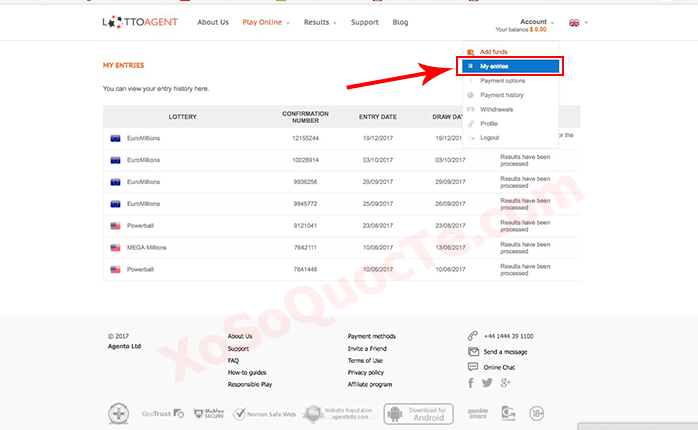Select confirmation number 9936256
The image size is (698, 430).
305,182
